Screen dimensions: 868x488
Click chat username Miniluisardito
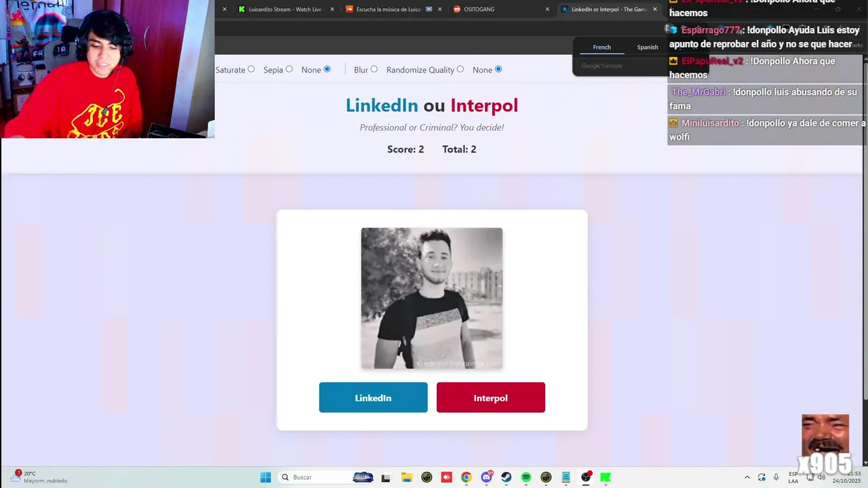(710, 123)
